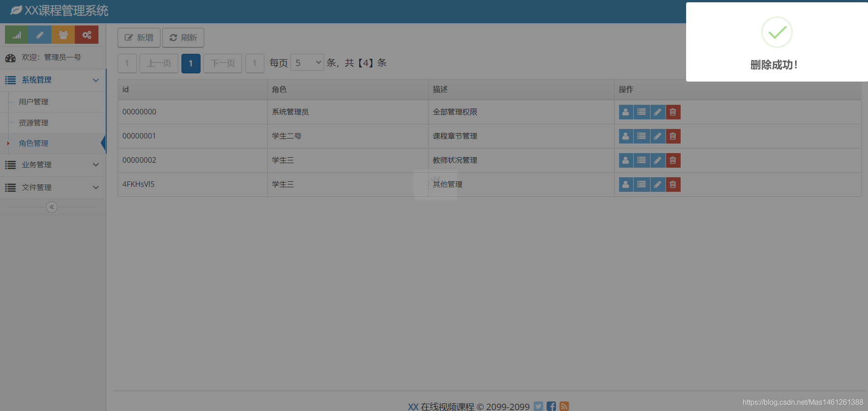
Task: Click the XX课程管理系统 header title
Action: (67, 10)
